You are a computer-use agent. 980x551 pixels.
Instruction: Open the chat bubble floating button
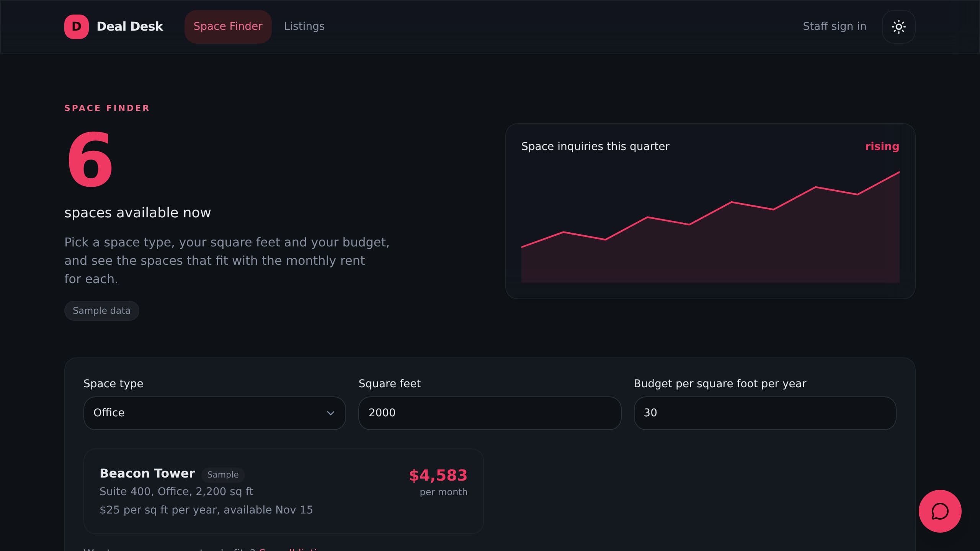pos(940,511)
